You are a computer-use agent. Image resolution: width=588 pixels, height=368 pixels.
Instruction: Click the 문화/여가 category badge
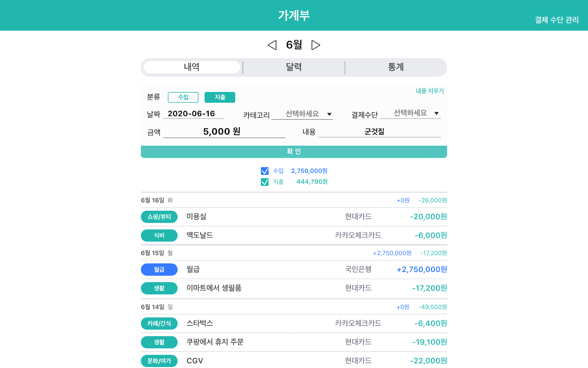pos(159,361)
